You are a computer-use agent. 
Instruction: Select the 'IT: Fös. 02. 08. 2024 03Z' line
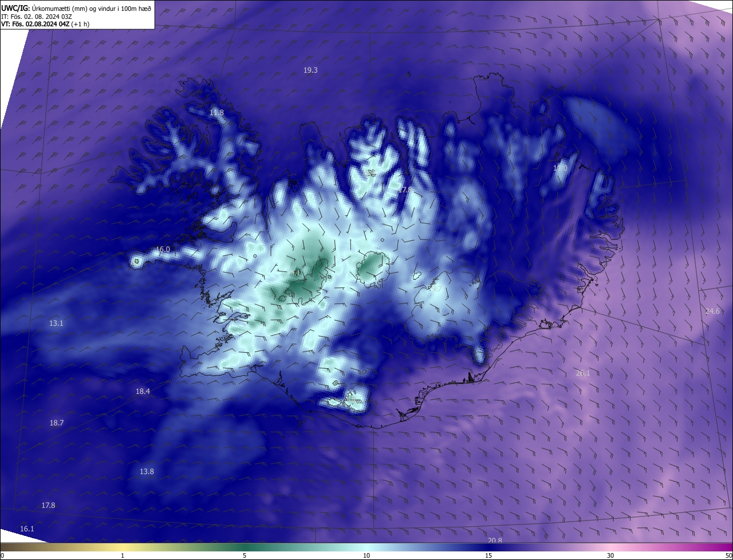click(x=36, y=16)
